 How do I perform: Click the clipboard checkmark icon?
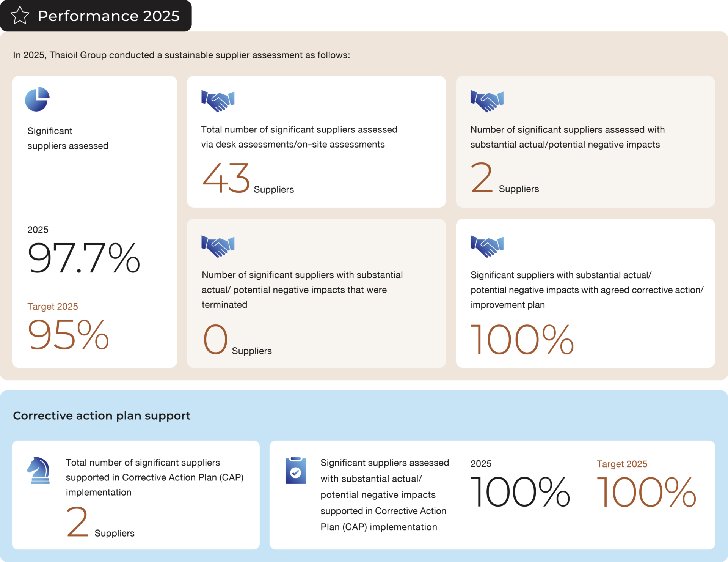pos(295,471)
